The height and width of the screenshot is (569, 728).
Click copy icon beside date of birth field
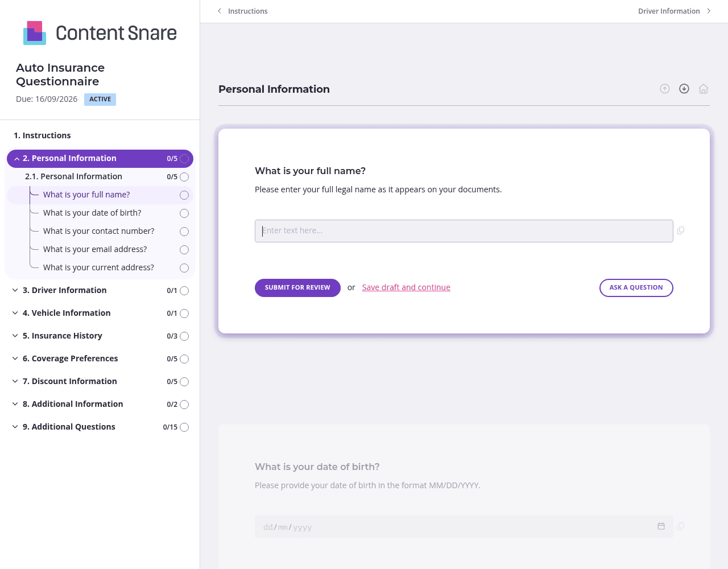681,526
